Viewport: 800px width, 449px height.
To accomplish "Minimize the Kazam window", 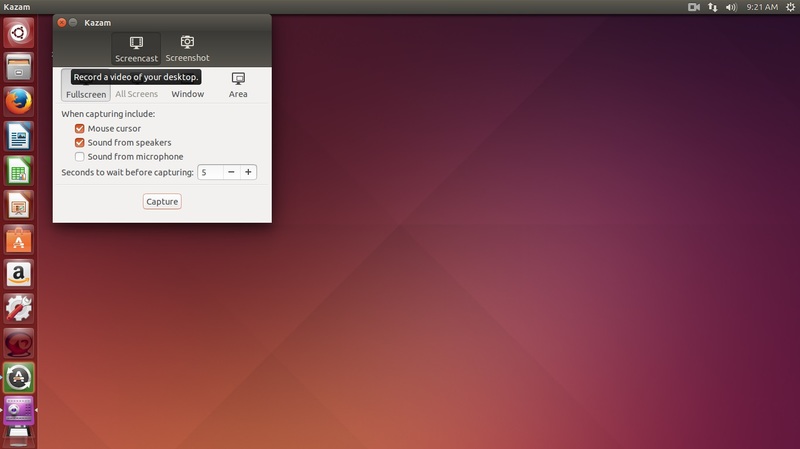I will (x=73, y=22).
